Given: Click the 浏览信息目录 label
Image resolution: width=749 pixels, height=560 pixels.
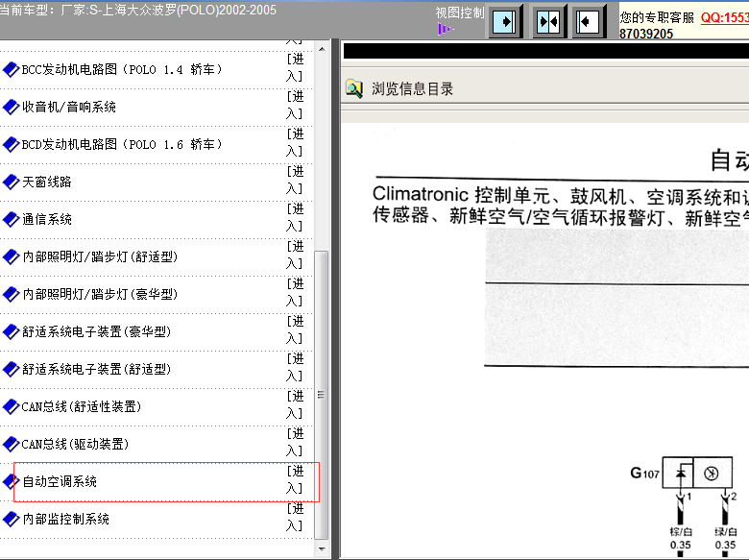Looking at the screenshot, I should [412, 89].
